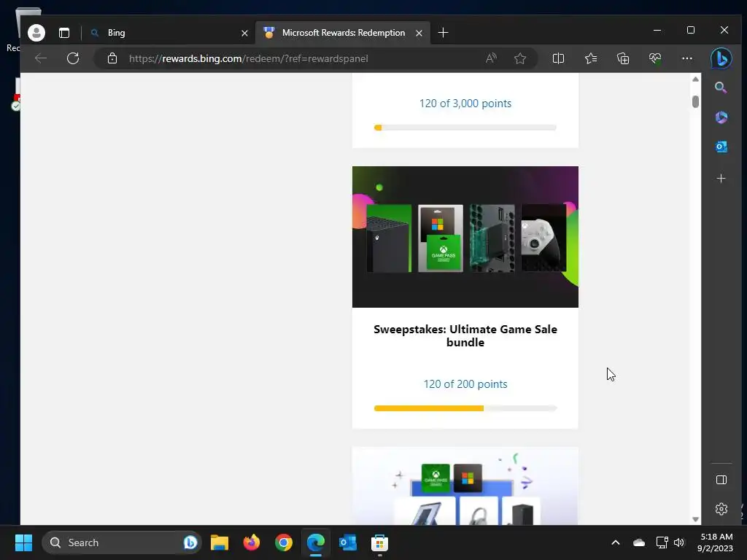Viewport: 747px width, 560px height.
Task: Click the page scrollbar thumb
Action: 695,101
